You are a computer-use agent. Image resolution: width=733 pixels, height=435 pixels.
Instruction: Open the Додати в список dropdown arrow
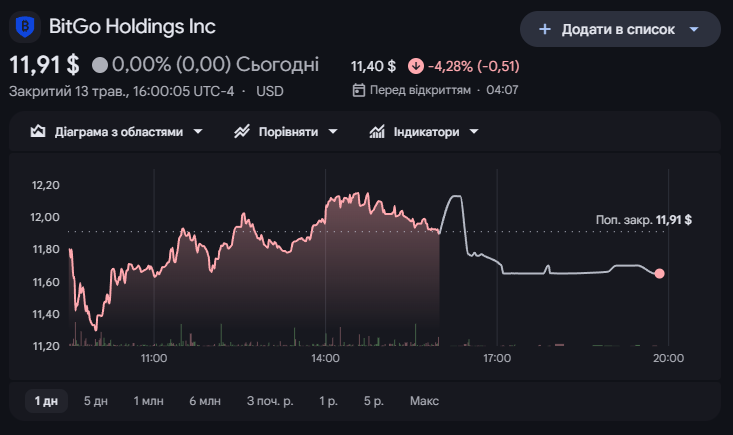pyautogui.click(x=694, y=29)
